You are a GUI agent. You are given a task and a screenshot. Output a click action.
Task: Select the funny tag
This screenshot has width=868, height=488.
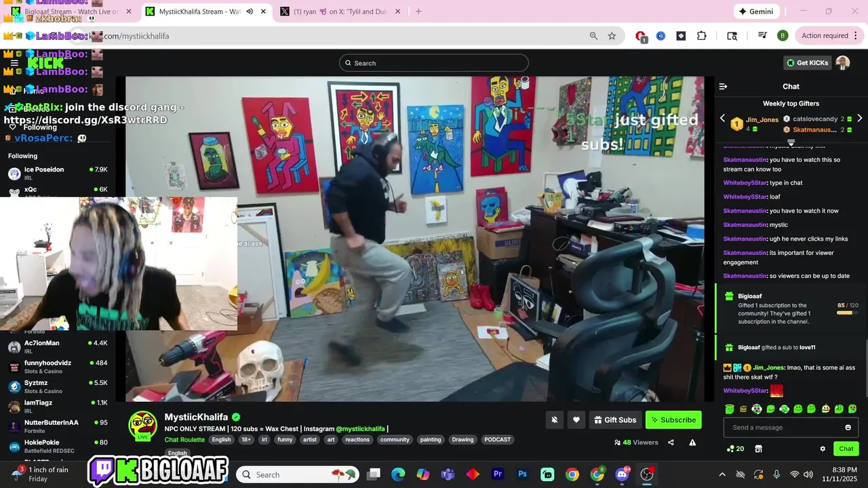(285, 440)
